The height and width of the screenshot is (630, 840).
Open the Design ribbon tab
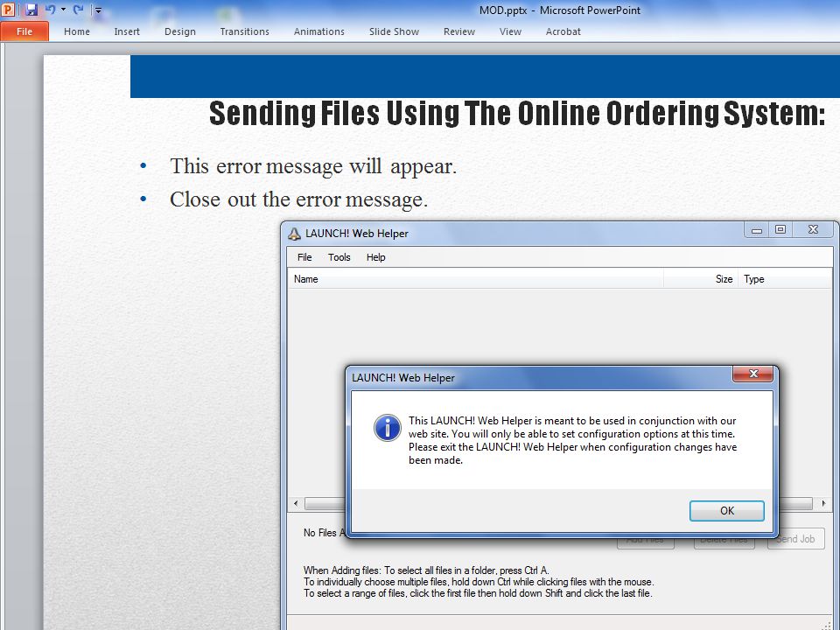click(x=180, y=31)
